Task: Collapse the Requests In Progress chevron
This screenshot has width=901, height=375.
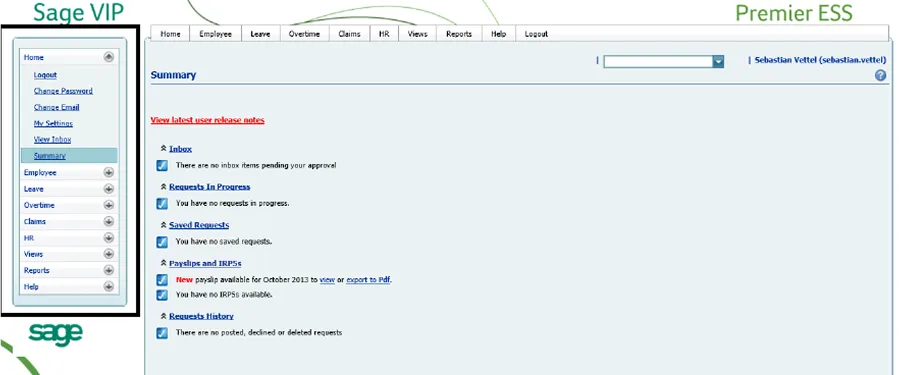Action: click(163, 187)
